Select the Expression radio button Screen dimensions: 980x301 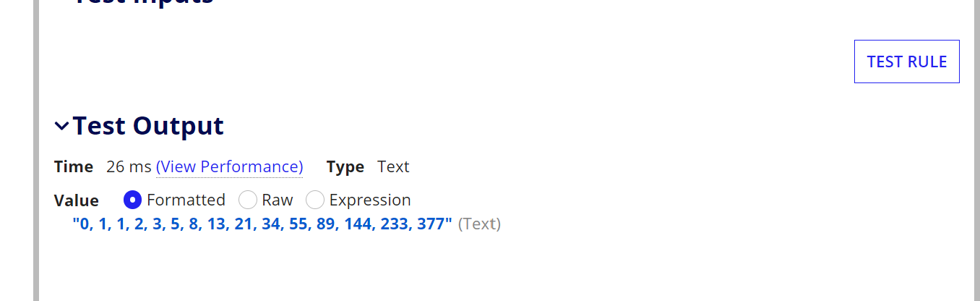point(315,200)
